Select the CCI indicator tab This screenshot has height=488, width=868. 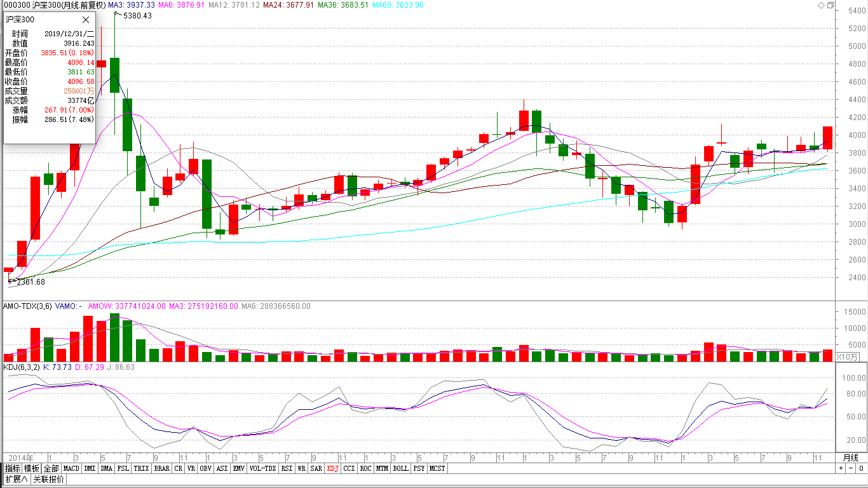(x=349, y=468)
